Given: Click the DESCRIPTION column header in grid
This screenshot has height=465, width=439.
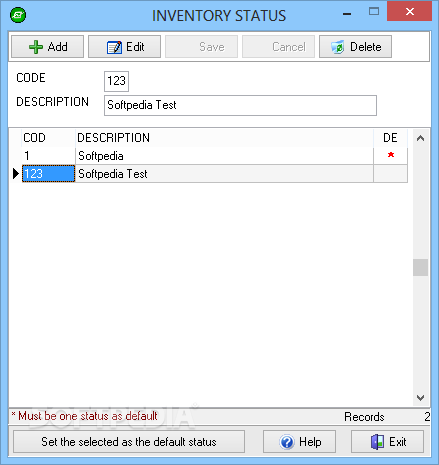Looking at the screenshot, I should [224, 138].
